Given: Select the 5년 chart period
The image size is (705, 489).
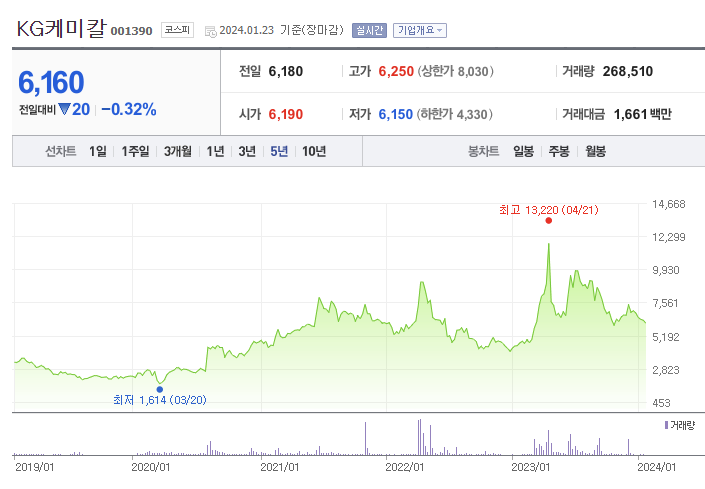Looking at the screenshot, I should [x=279, y=151].
